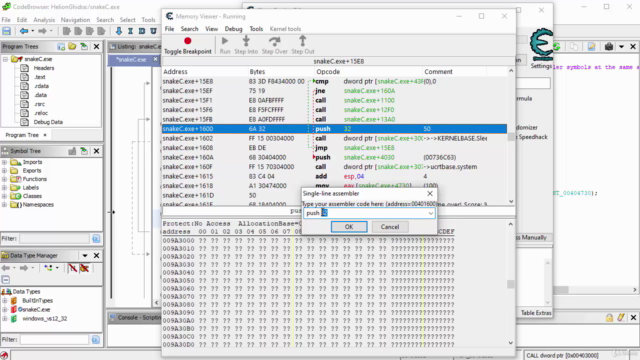Viewport: 640px width, 360px height.
Task: Click clear console eraser icon
Action: pos(621,318)
